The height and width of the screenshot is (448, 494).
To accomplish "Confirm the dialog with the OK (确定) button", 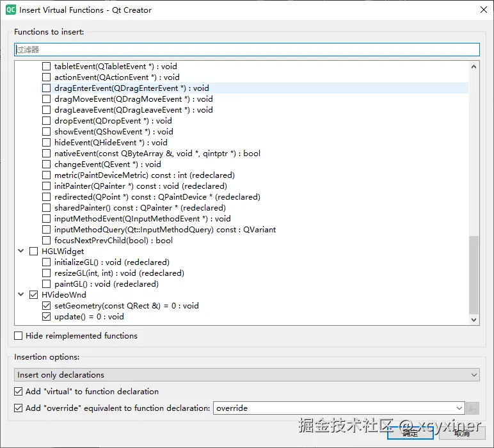I will pos(410,433).
